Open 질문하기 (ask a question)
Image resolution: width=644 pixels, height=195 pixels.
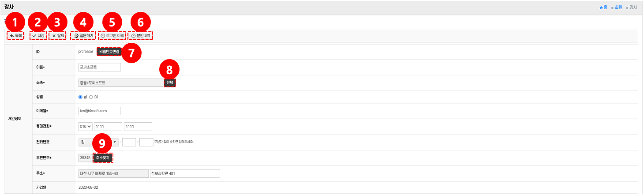coord(84,35)
